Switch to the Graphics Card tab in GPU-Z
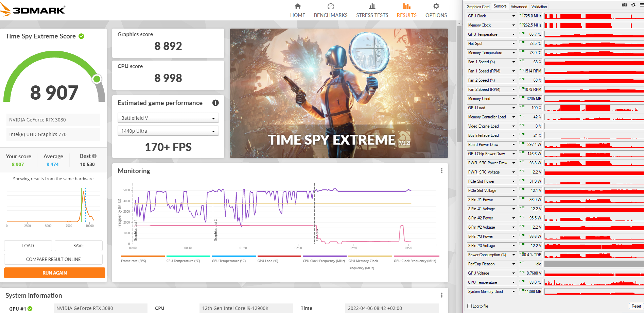The height and width of the screenshot is (313, 644). click(478, 7)
